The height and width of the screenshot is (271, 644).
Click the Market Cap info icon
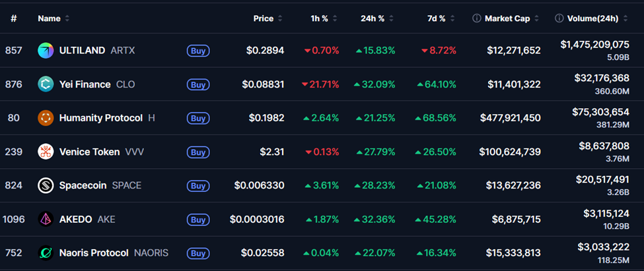[x=477, y=18]
